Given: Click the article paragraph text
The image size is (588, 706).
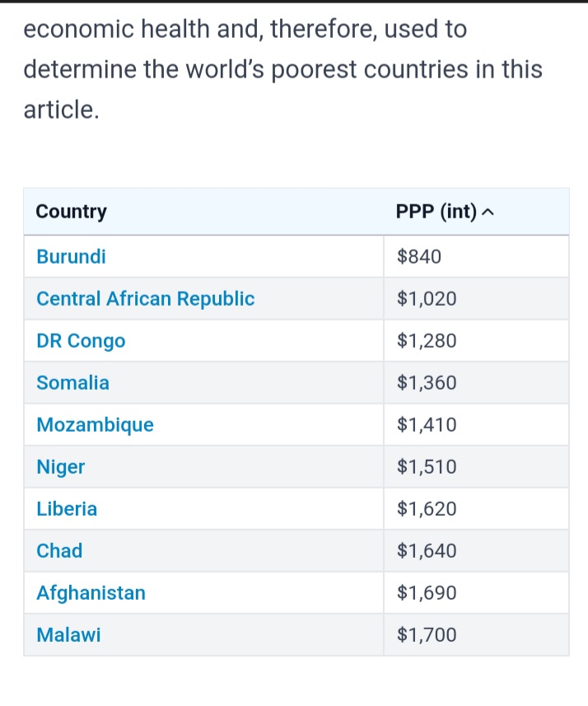Looking at the screenshot, I should [282, 69].
